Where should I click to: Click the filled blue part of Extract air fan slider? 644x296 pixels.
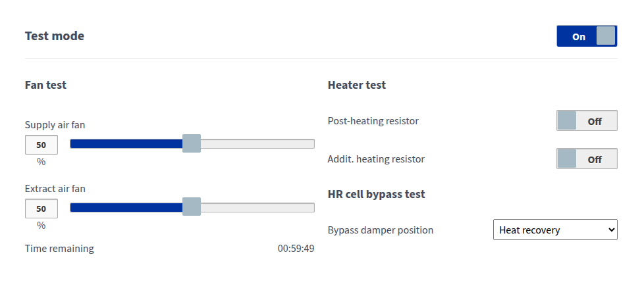125,207
